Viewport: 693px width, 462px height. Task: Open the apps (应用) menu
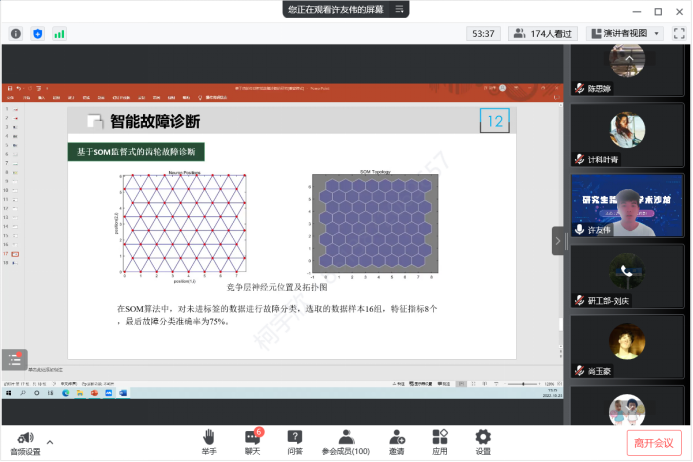click(x=440, y=441)
